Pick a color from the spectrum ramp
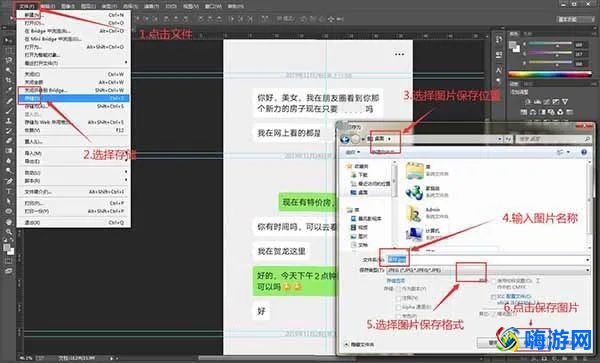 click(x=550, y=74)
